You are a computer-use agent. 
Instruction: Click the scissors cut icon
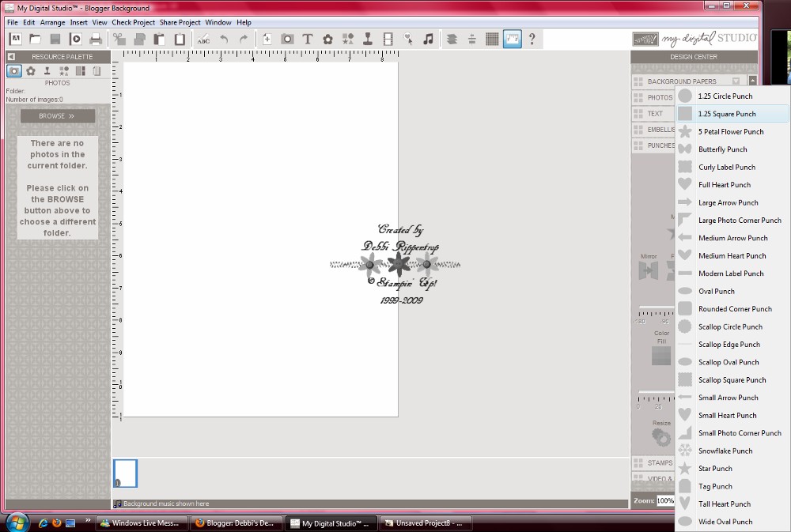(x=119, y=39)
